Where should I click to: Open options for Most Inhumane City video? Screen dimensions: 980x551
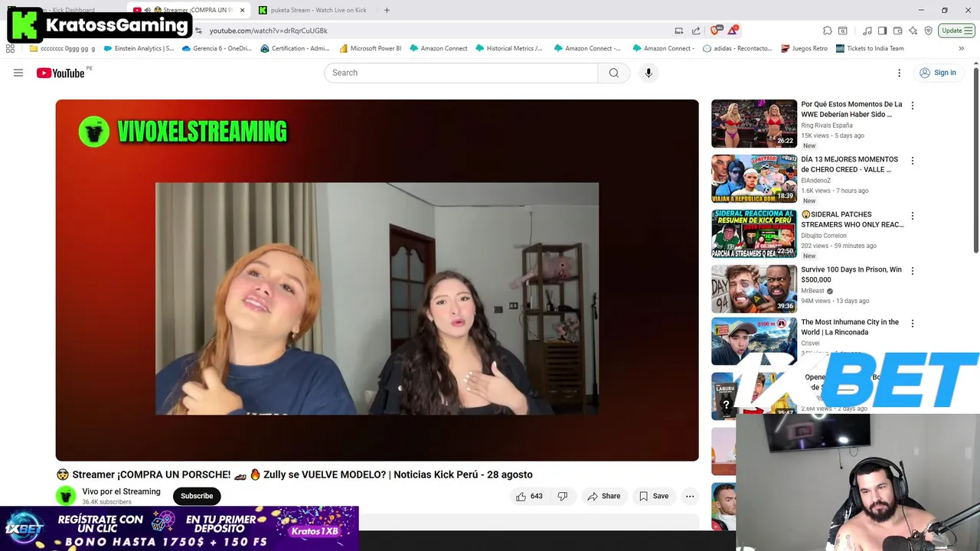coord(912,324)
